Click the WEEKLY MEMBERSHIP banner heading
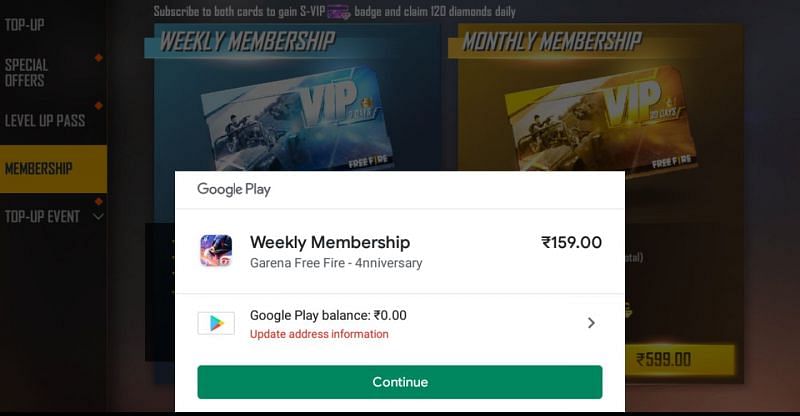Image resolution: width=800 pixels, height=416 pixels. (247, 42)
